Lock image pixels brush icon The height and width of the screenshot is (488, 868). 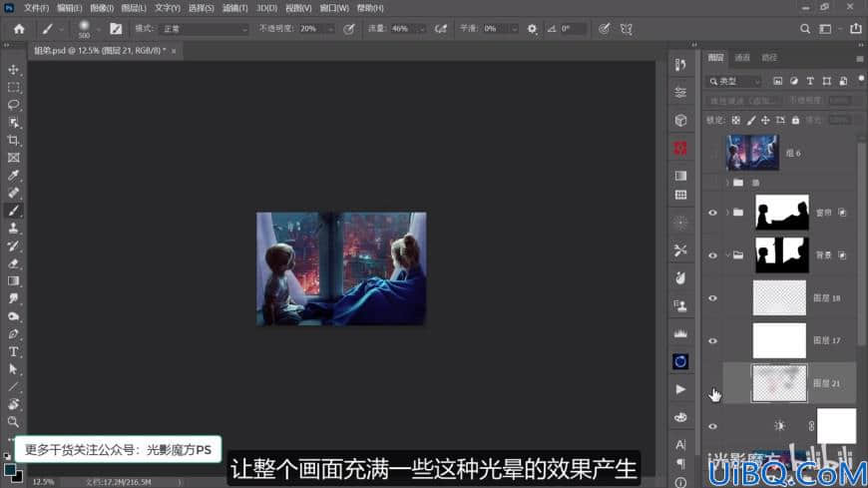[x=750, y=120]
